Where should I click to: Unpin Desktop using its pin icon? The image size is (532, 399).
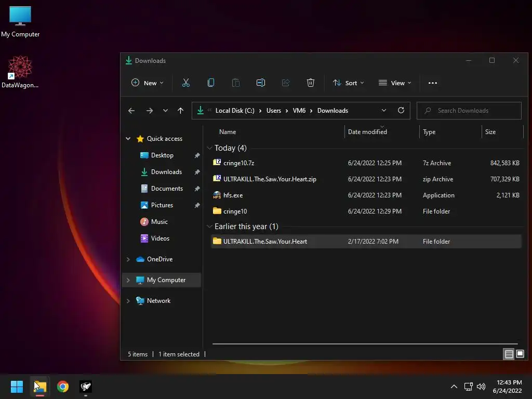(197, 155)
